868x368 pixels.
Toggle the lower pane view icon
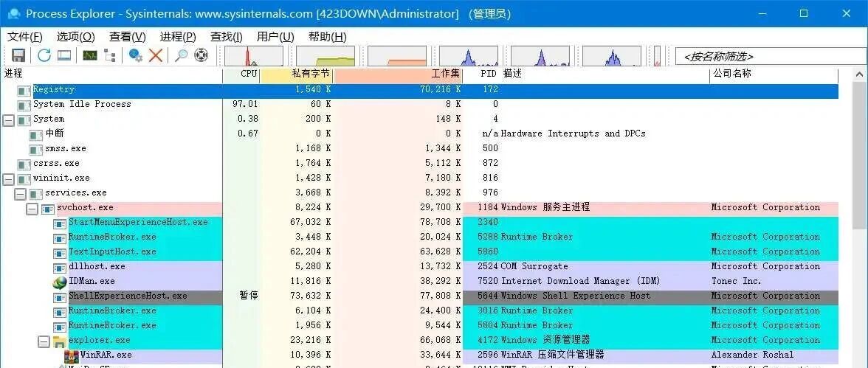coord(65,55)
